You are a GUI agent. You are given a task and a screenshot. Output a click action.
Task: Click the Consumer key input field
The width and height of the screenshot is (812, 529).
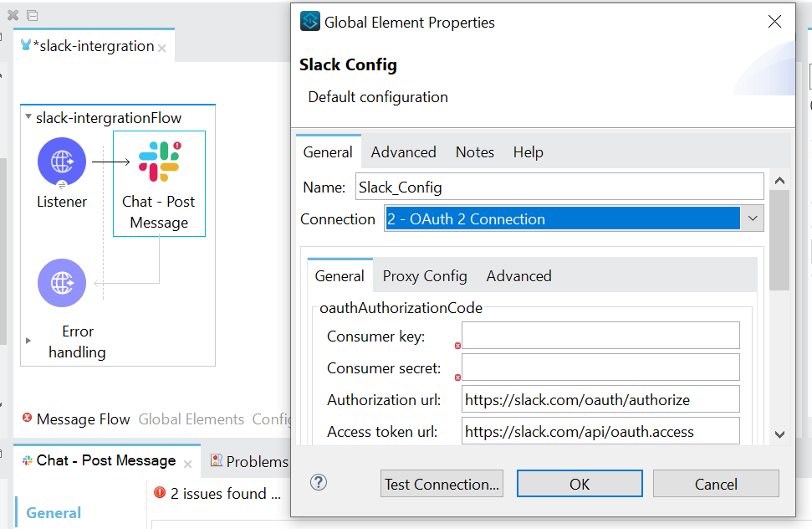[600, 336]
